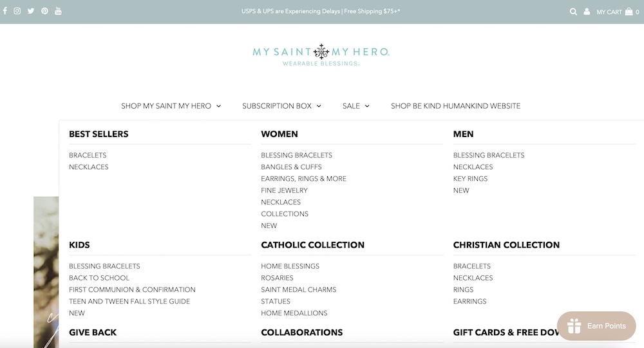Open Saint Medal Charms
This screenshot has height=348, width=644.
pyautogui.click(x=299, y=289)
